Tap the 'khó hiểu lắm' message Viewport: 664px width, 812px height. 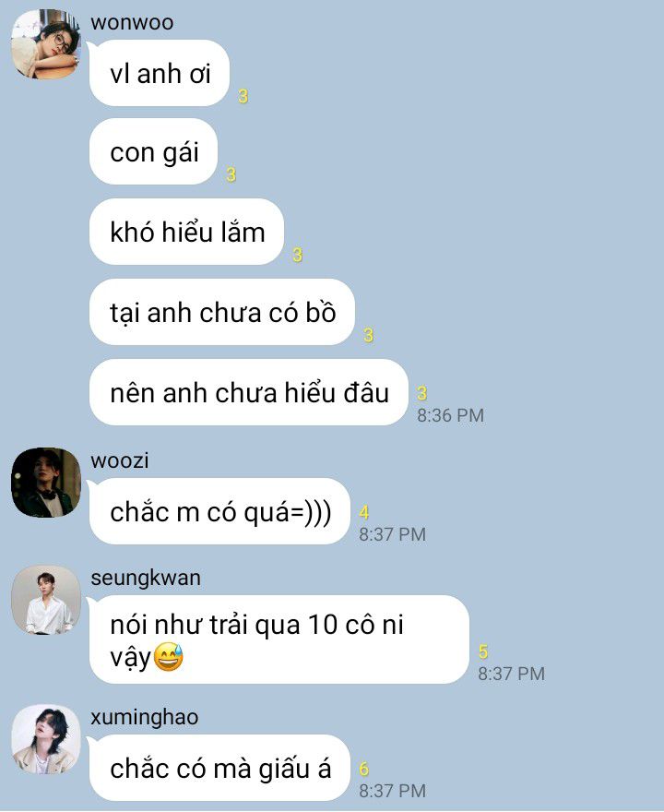point(187,232)
